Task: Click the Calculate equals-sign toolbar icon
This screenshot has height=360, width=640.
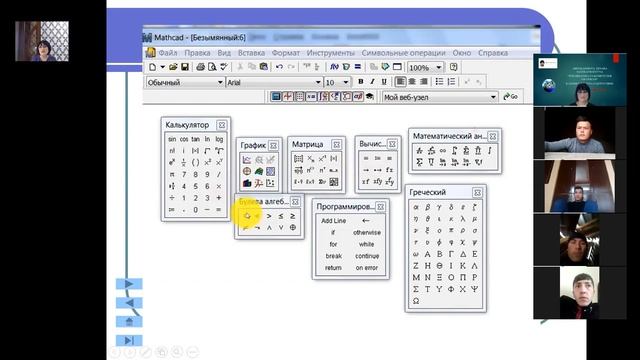Action: pyautogui.click(x=358, y=67)
